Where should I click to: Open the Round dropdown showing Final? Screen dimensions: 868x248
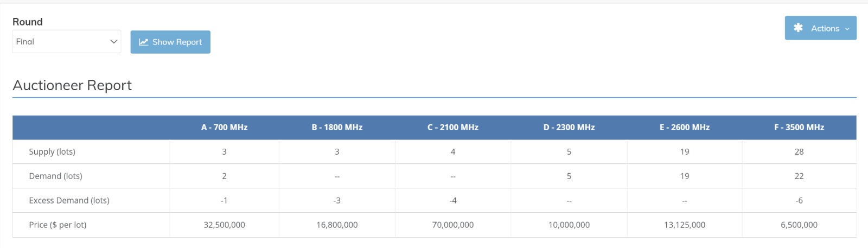(66, 42)
